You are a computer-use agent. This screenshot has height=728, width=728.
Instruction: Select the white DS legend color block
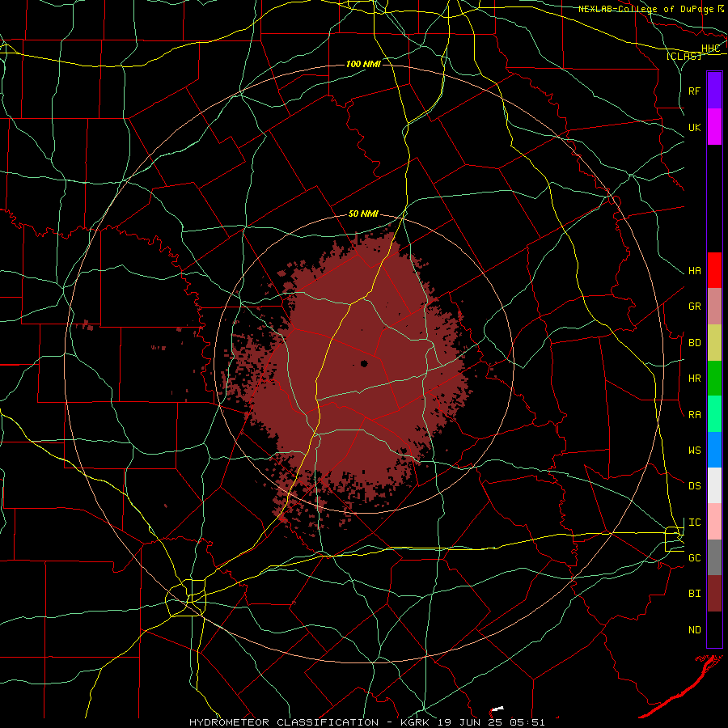tap(714, 485)
